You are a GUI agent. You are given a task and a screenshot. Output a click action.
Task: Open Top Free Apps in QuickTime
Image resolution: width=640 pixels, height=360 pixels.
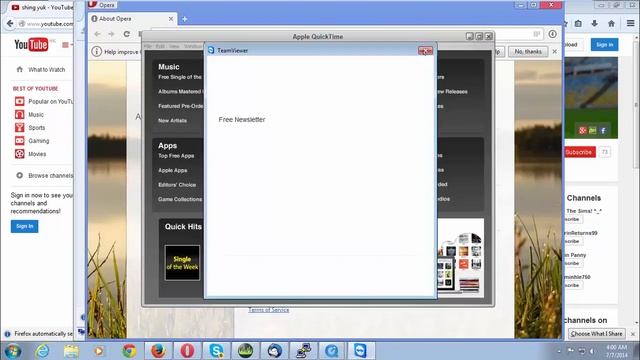(x=176, y=156)
